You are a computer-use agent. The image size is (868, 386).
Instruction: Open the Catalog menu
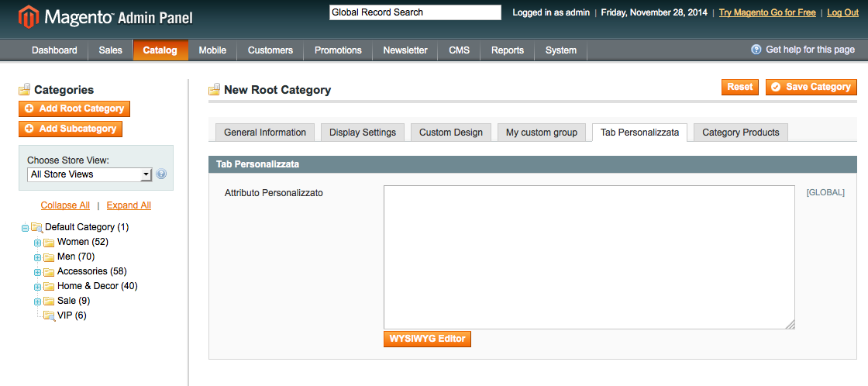tap(160, 50)
